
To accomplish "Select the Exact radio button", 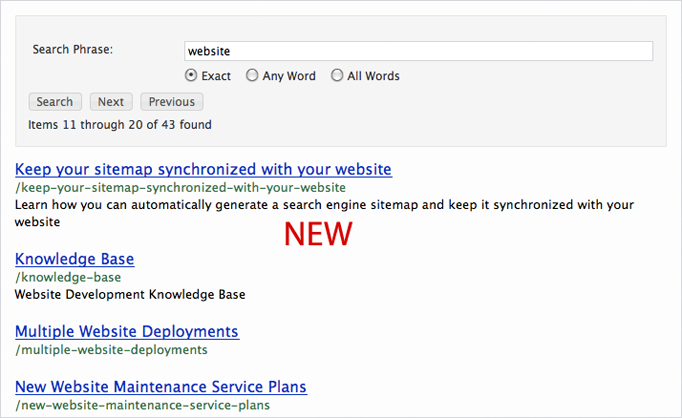I will point(191,76).
